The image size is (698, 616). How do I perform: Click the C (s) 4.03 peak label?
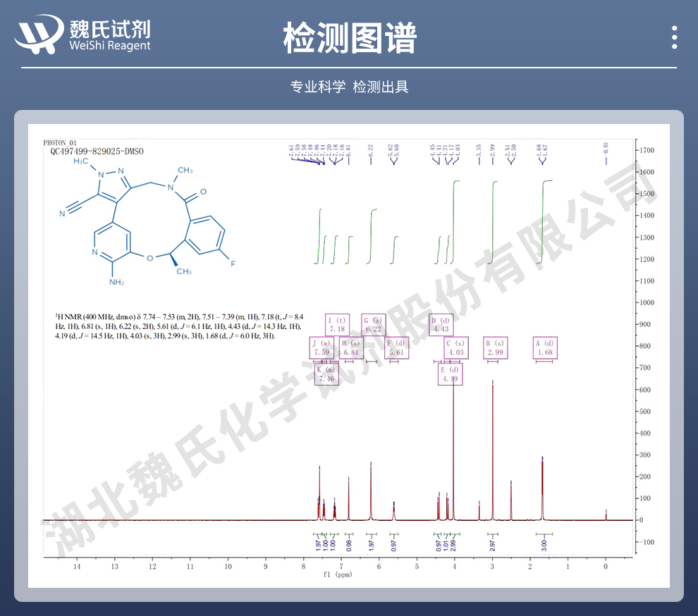pos(456,347)
